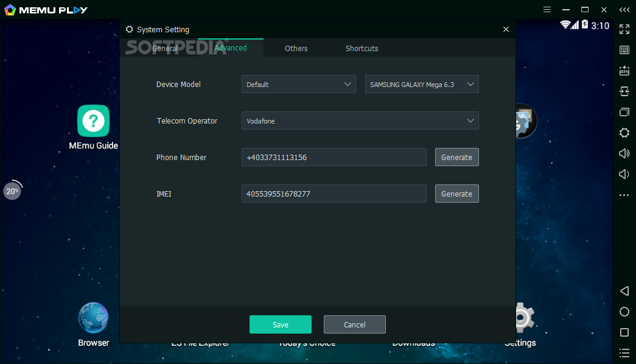The height and width of the screenshot is (364, 636).
Task: Tap the Android recent apps square
Action: pyautogui.click(x=624, y=332)
